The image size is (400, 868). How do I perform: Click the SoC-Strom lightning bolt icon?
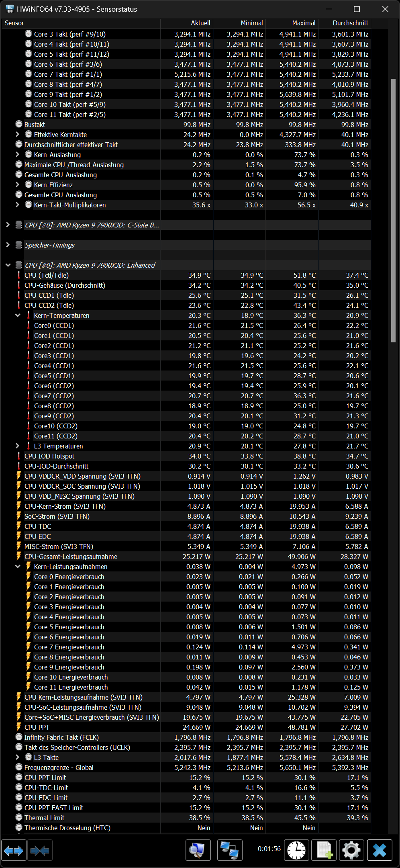(x=19, y=516)
